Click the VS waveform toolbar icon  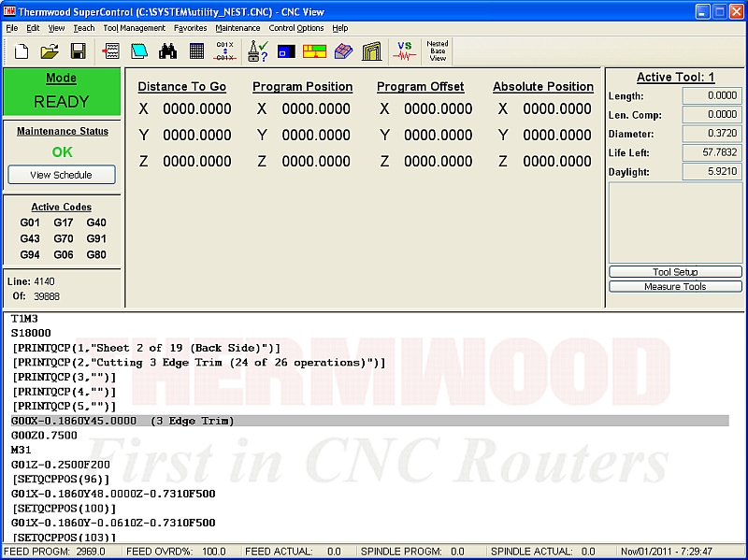coord(404,51)
